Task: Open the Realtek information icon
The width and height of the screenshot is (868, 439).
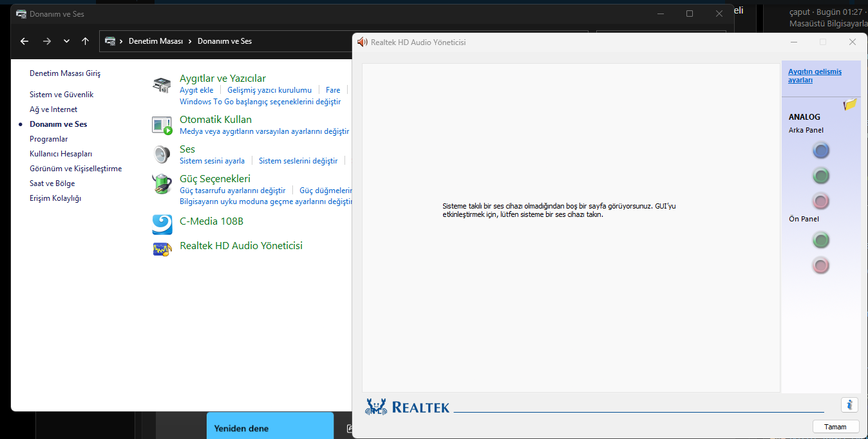Action: click(x=849, y=405)
